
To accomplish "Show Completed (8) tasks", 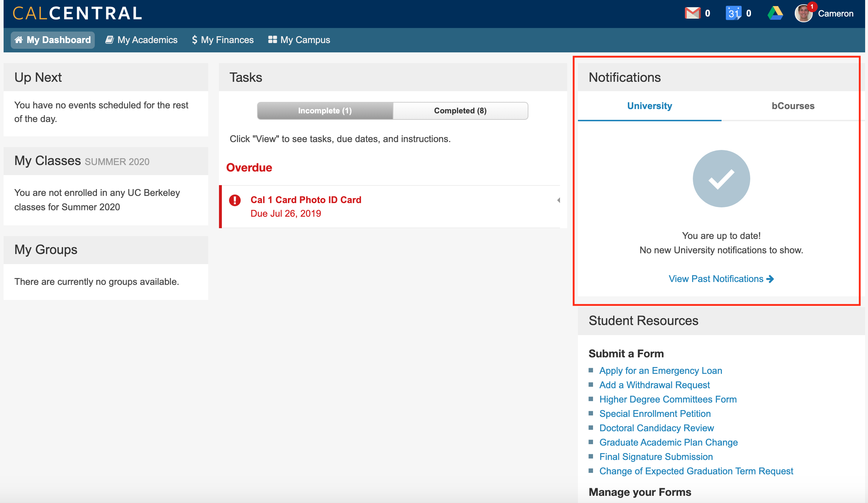I will (460, 111).
